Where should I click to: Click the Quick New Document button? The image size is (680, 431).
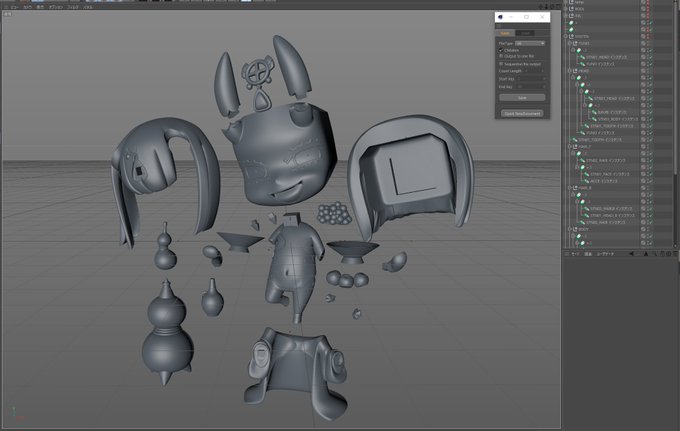[522, 114]
